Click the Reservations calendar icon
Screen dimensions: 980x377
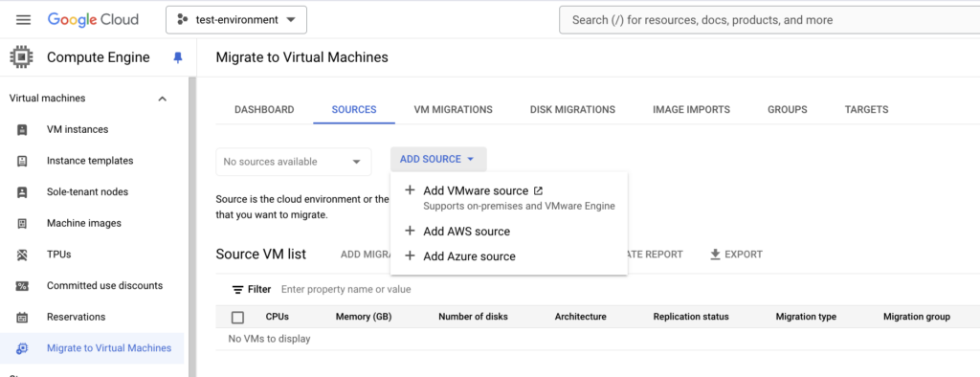(x=22, y=317)
